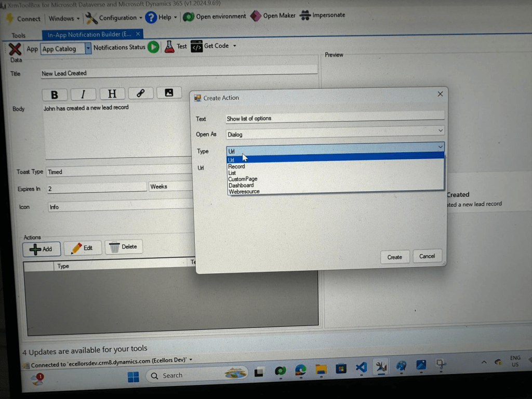Choose CustomPage in the Type dropdown

(243, 179)
